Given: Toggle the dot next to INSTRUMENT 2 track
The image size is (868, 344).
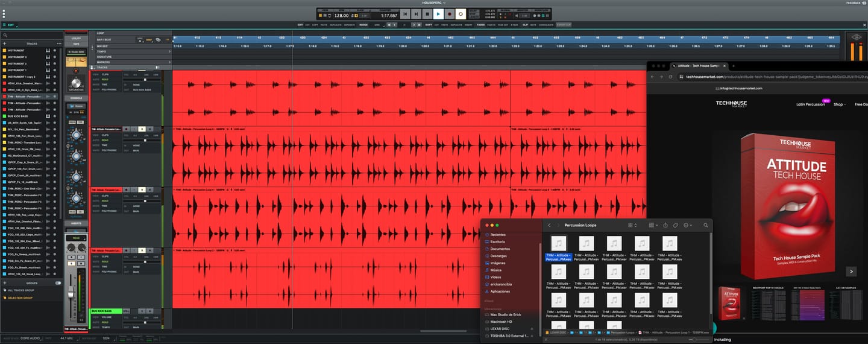Looking at the screenshot, I should [54, 63].
